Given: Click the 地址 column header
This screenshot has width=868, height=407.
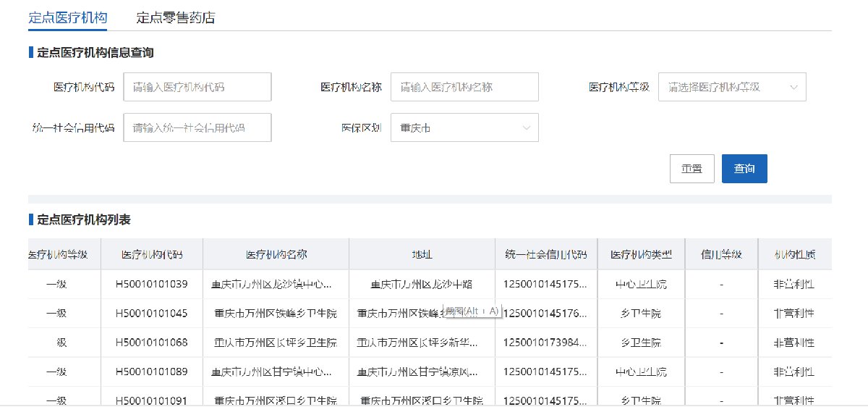Looking at the screenshot, I should pos(422,255).
